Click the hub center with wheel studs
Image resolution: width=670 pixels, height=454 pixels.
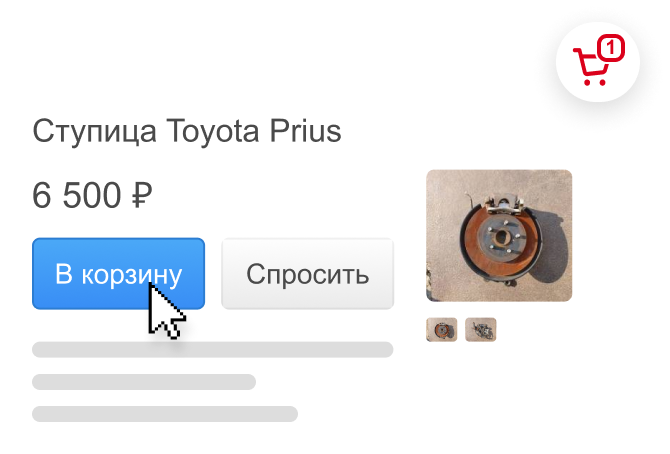[501, 236]
